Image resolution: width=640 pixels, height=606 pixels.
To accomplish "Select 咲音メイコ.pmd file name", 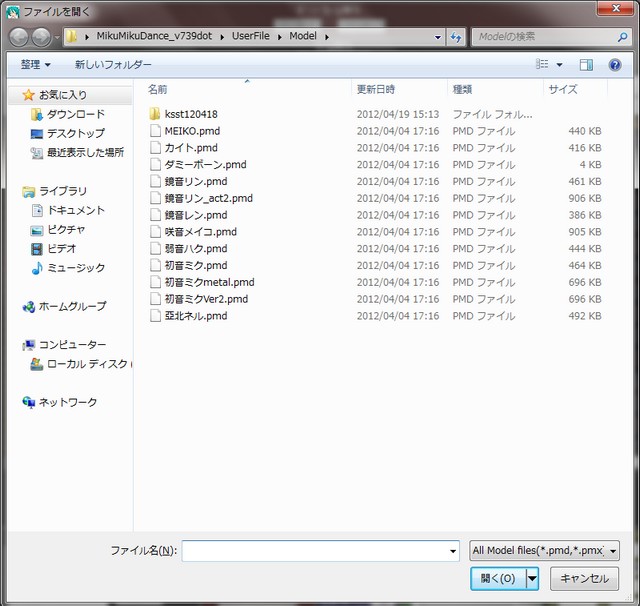I will [x=201, y=232].
